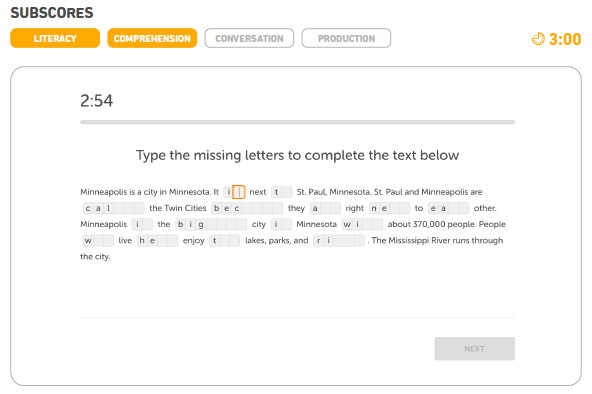Click the blanks in word starting 'ea'
Image resolution: width=592 pixels, height=394 pixels.
(x=459, y=208)
